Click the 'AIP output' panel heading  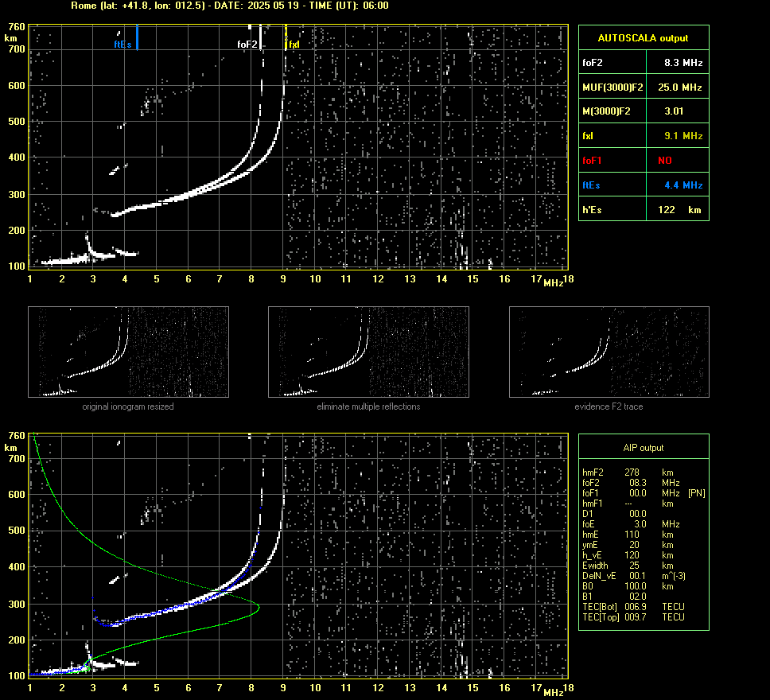point(644,448)
